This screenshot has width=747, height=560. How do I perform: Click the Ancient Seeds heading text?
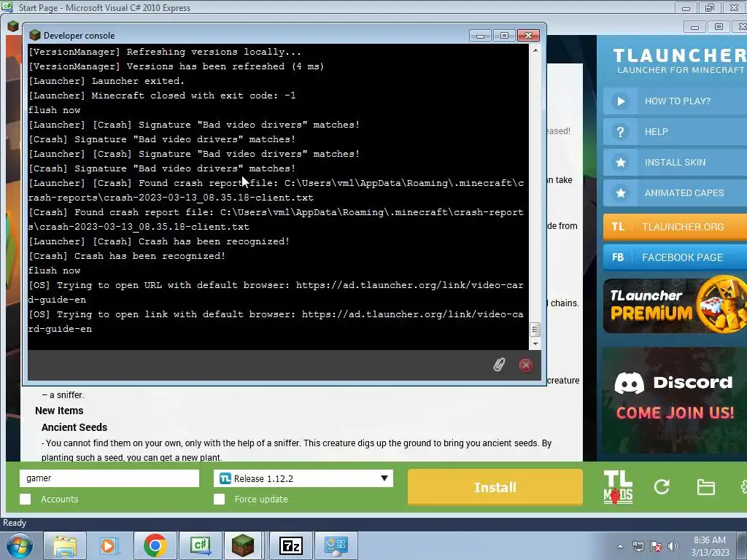pyautogui.click(x=74, y=427)
